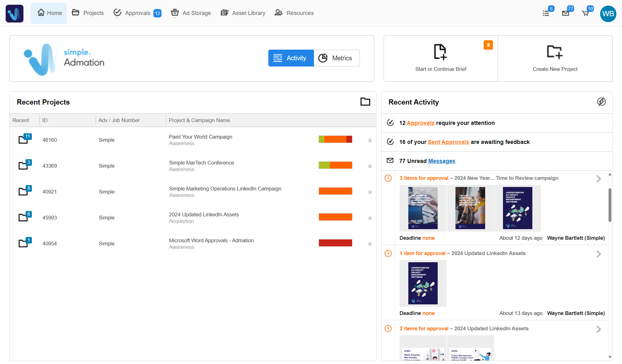Screen dimensions: 622x364
Task: Toggle the Recent Activity live-update icon
Action: click(601, 102)
